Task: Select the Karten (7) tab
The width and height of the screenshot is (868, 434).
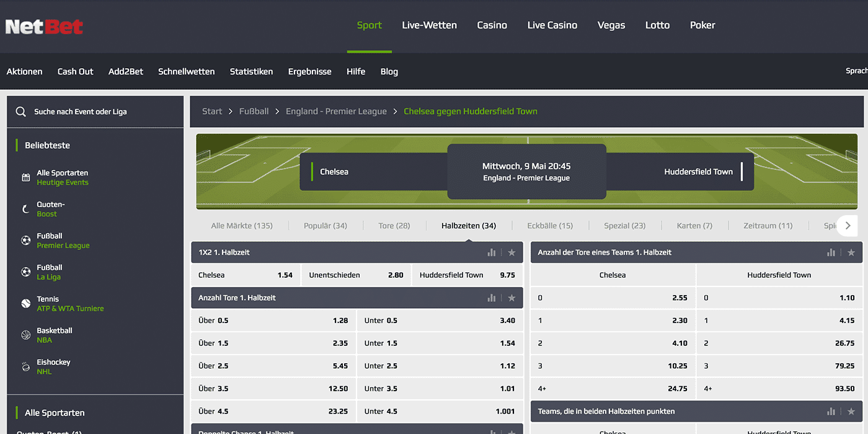Action: click(x=694, y=226)
